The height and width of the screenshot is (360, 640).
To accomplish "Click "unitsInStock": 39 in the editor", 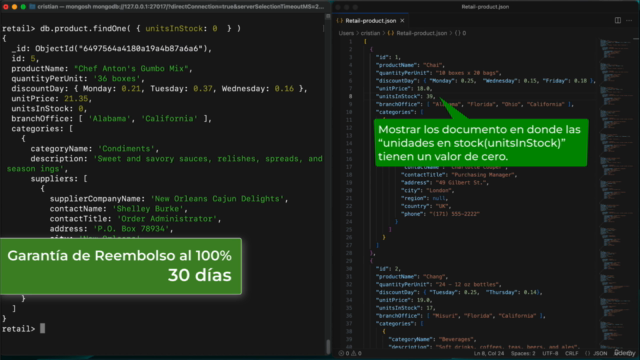I will [405, 97].
